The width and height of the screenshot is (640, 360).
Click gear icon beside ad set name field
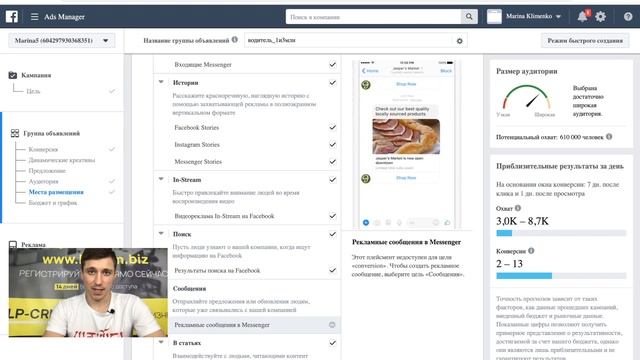point(460,41)
